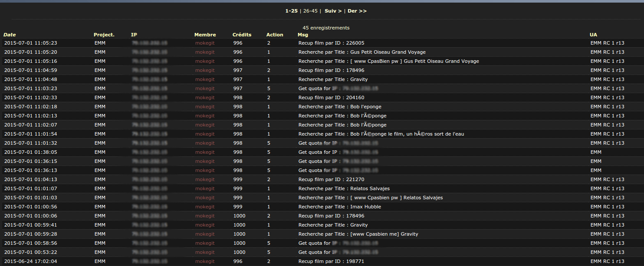
Task: Open member mokegit in the 01:04:13 row
Action: [205, 179]
